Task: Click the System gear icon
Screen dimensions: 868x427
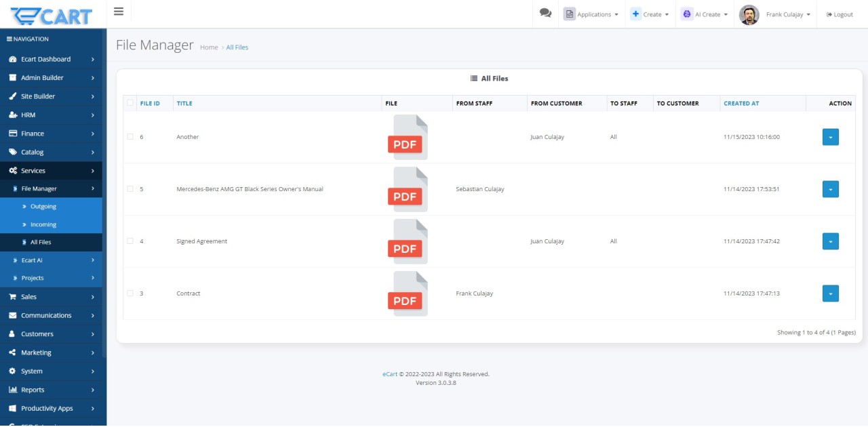Action: (13, 371)
